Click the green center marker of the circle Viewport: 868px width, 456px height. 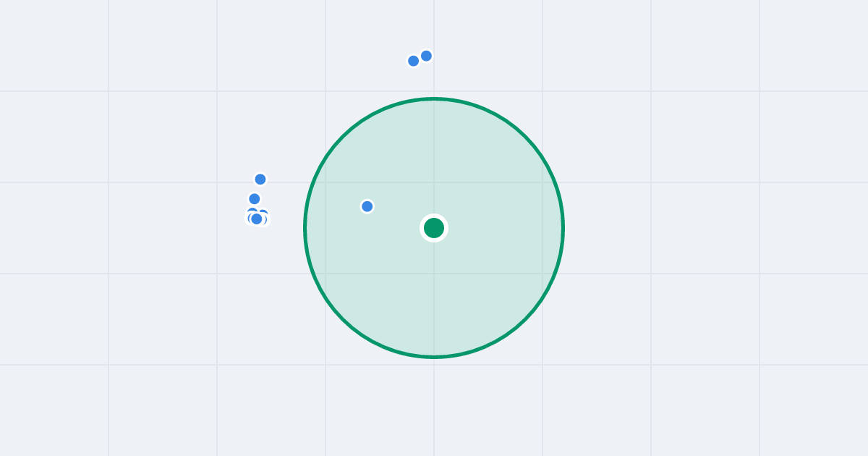pyautogui.click(x=434, y=228)
